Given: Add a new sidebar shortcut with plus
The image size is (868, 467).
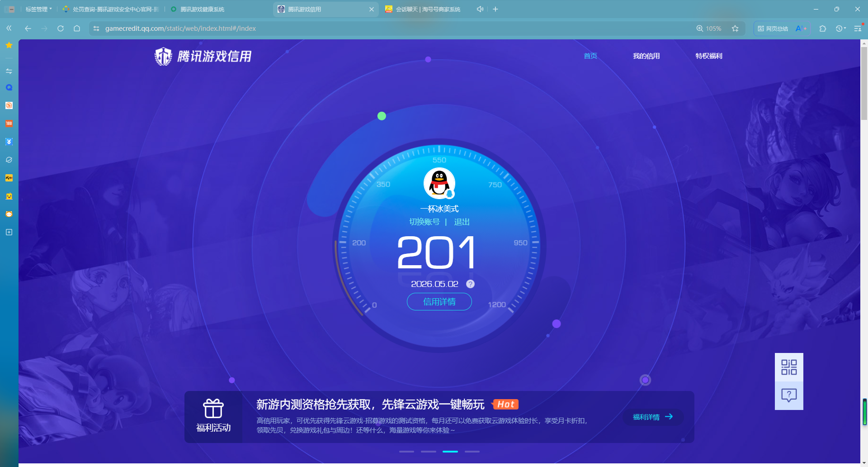Looking at the screenshot, I should pos(9,232).
